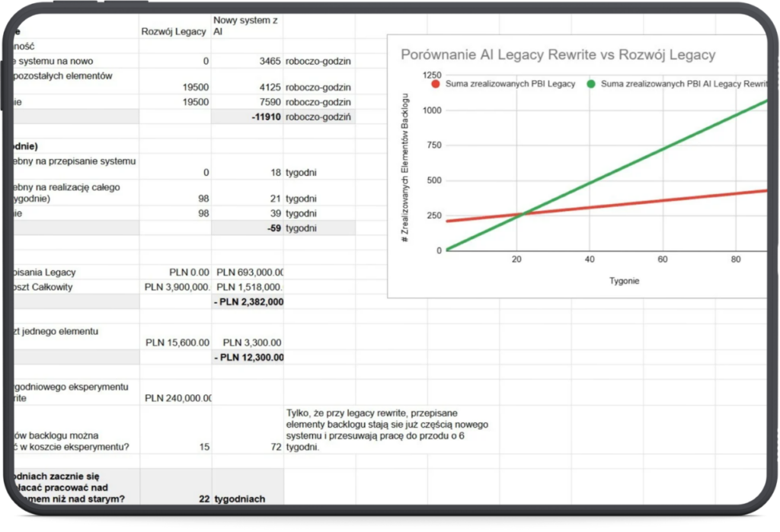Click the "Tygonie" x-axis title
This screenshot has width=780, height=532.
pos(625,281)
